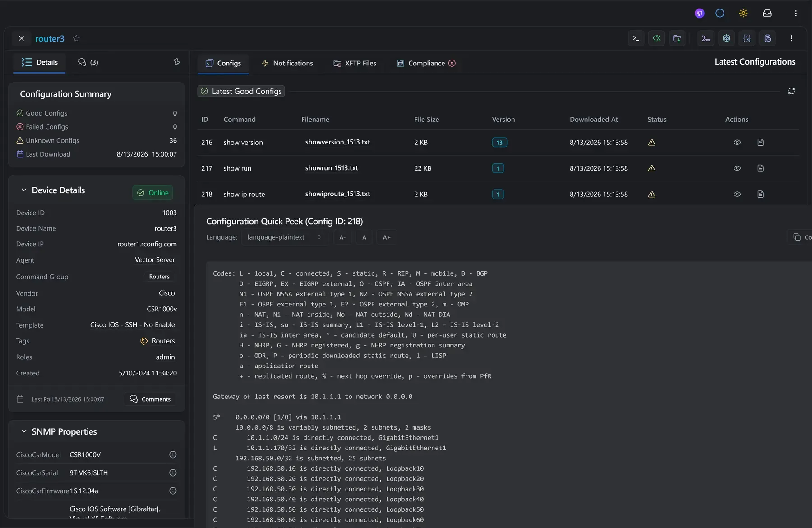Toggle quick peek for show ip route
812x528 pixels.
(x=737, y=195)
